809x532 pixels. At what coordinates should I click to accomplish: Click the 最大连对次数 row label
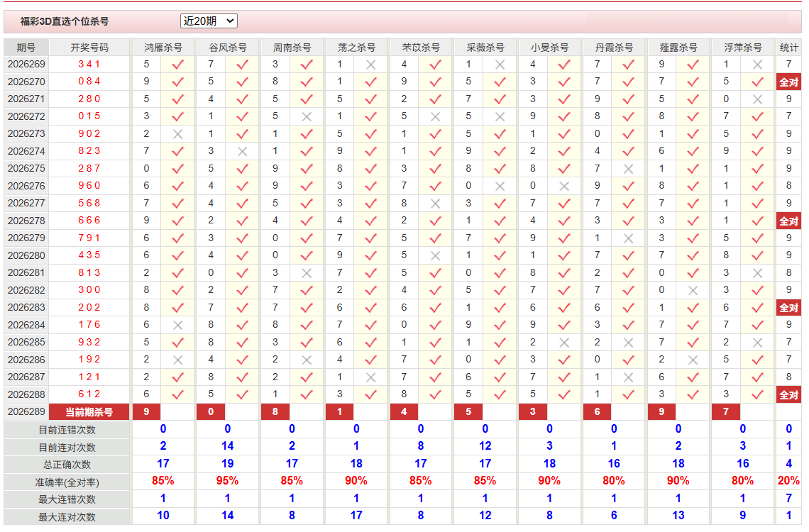point(67,516)
